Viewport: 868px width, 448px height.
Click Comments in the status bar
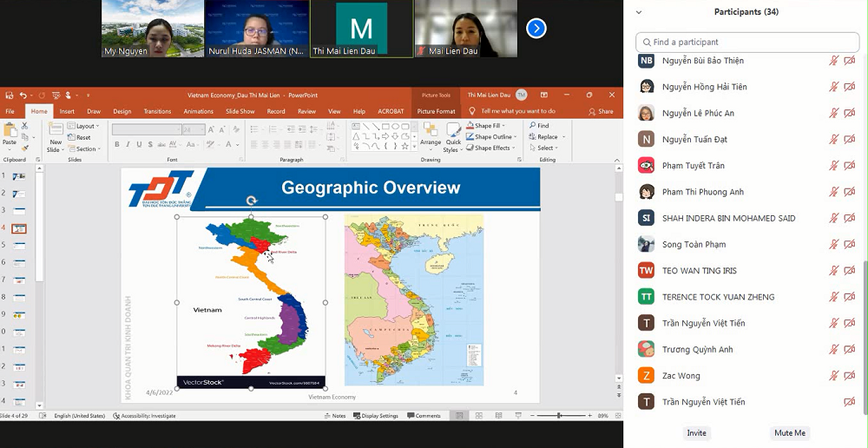pos(424,415)
